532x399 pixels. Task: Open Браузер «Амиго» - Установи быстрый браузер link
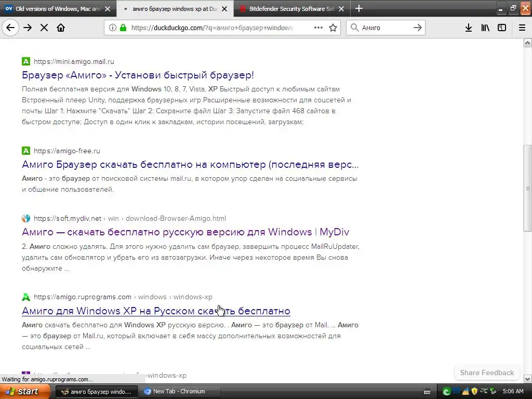pos(138,75)
